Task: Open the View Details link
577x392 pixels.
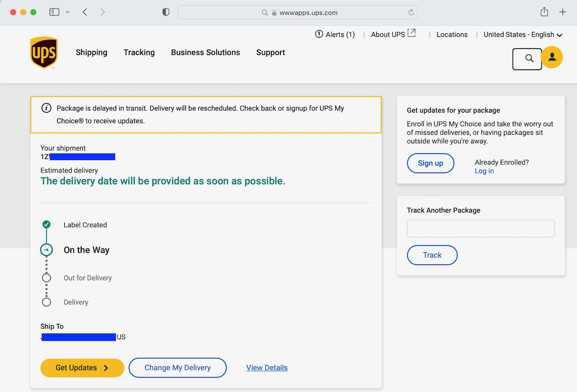Action: (267, 368)
